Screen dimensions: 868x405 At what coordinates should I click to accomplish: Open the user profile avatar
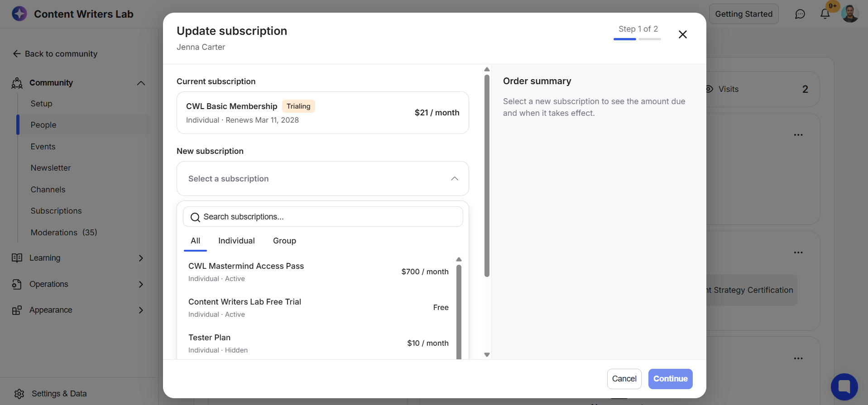click(850, 14)
